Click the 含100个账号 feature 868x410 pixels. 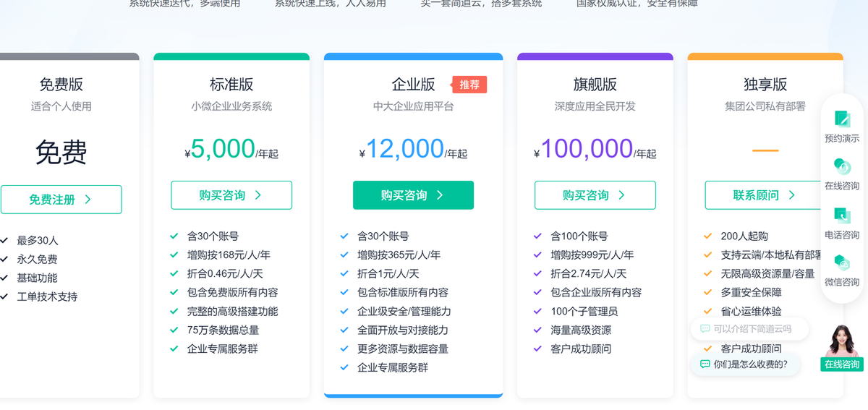(579, 236)
